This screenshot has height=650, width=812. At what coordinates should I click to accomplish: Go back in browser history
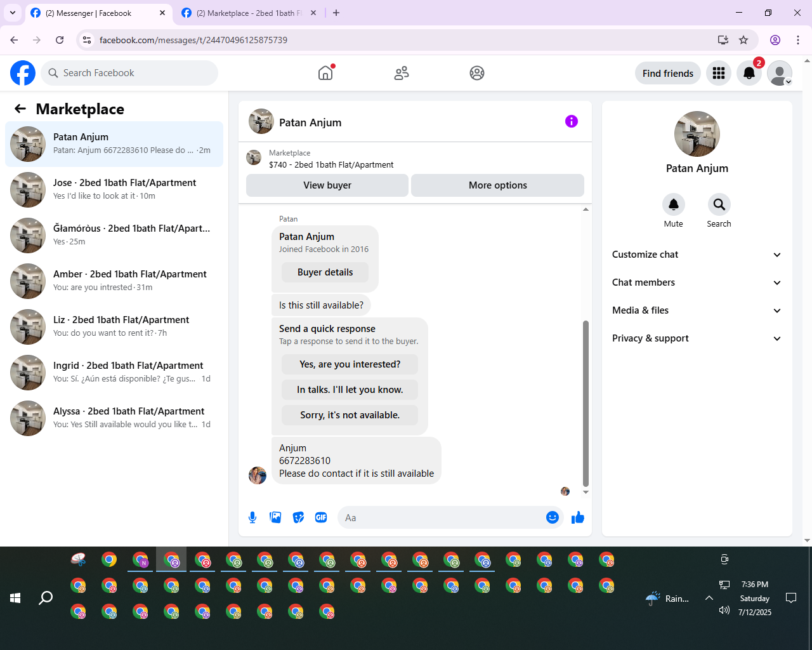click(x=14, y=40)
